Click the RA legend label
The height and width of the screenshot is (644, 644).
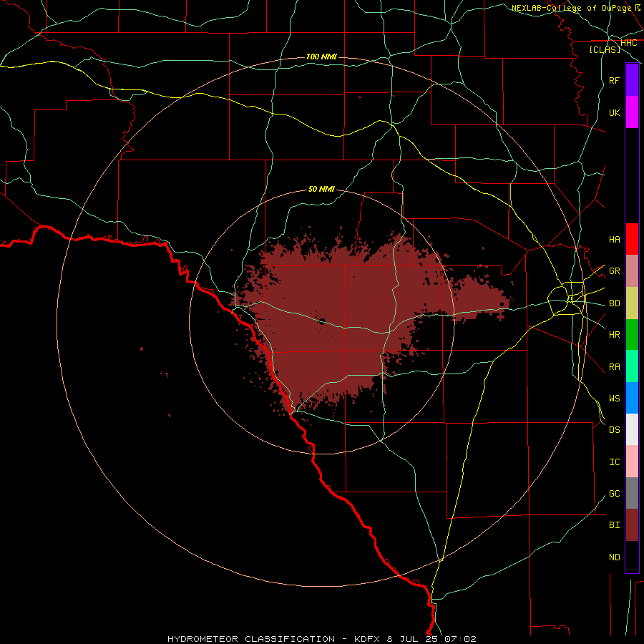point(614,366)
